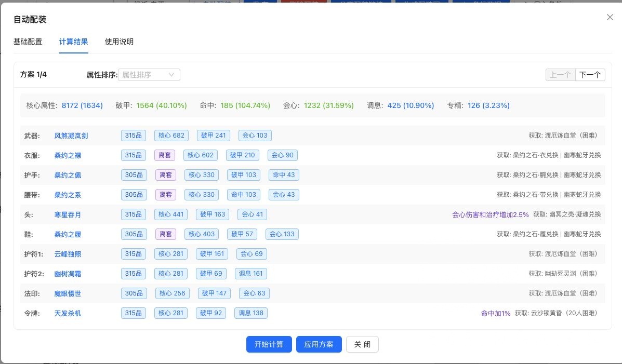Apply the plan with 应用方案 button
622x364 pixels.
319,344
